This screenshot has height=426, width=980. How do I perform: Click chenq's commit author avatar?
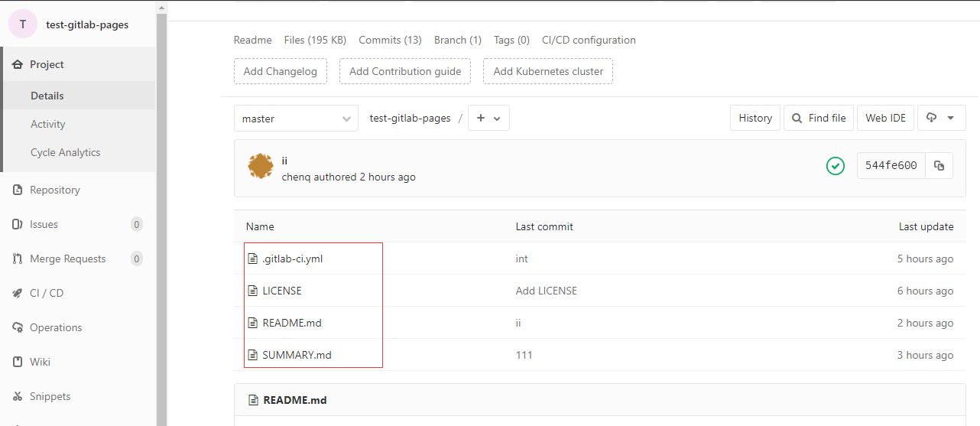tap(261, 166)
